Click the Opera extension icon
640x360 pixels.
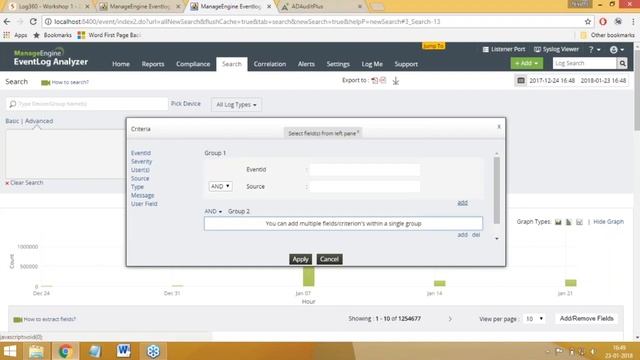point(603,22)
